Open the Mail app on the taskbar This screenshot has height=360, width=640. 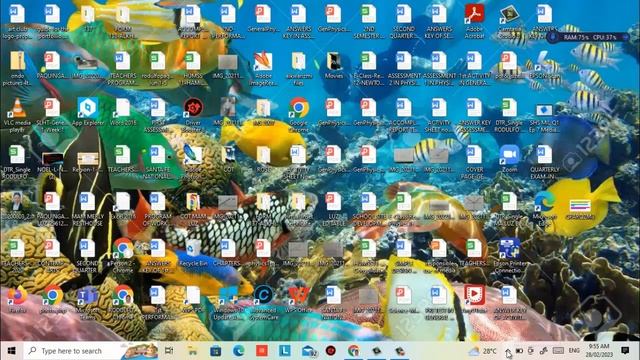coord(309,351)
